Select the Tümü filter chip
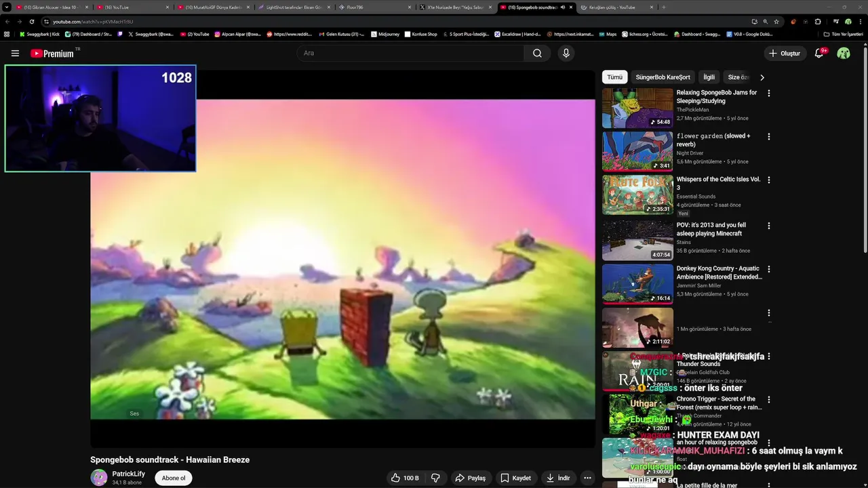868x488 pixels. click(x=614, y=77)
